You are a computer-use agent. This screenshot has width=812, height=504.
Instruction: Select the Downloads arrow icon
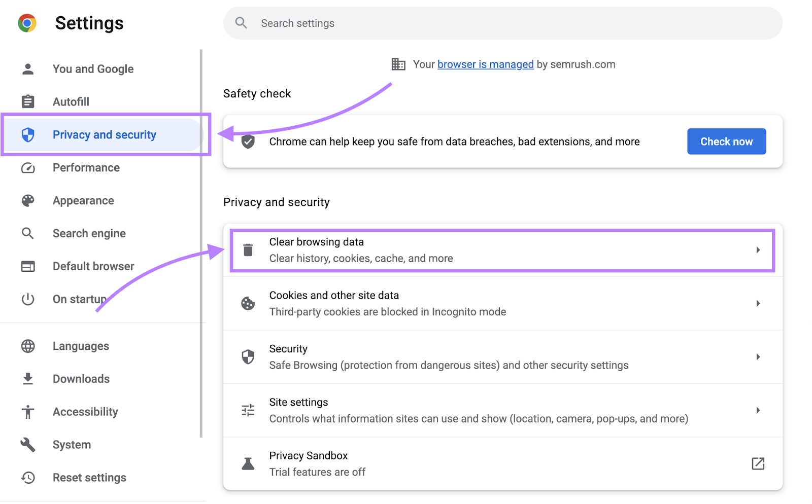click(x=28, y=379)
